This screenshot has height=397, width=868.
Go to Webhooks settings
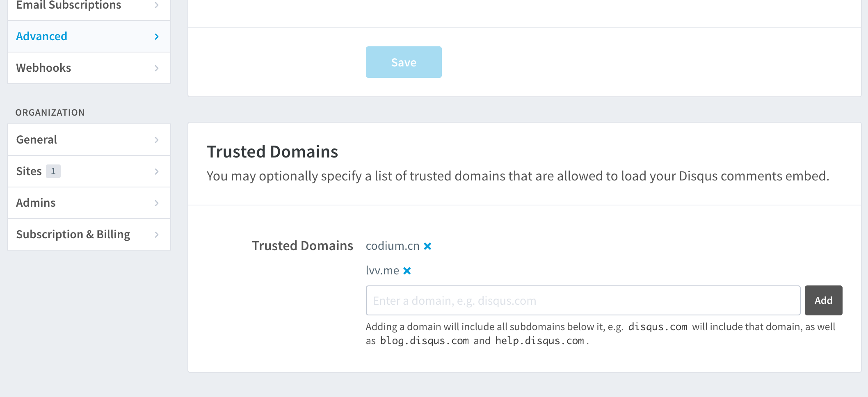[43, 68]
